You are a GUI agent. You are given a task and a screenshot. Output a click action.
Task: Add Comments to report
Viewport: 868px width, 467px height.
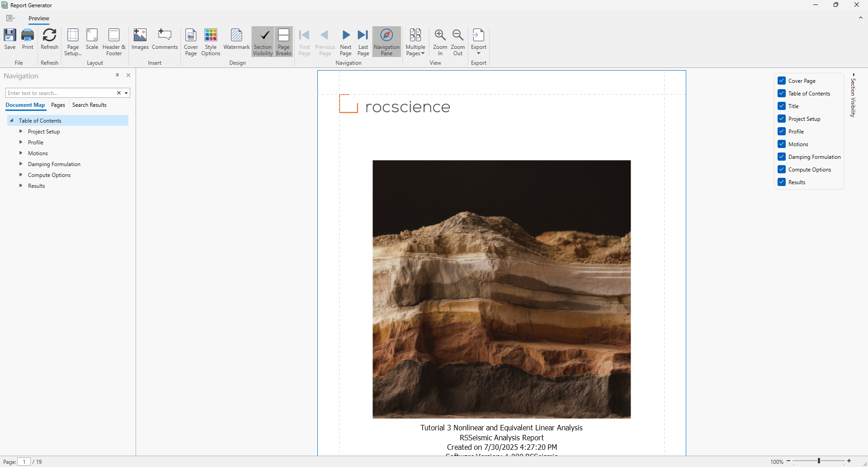point(165,39)
